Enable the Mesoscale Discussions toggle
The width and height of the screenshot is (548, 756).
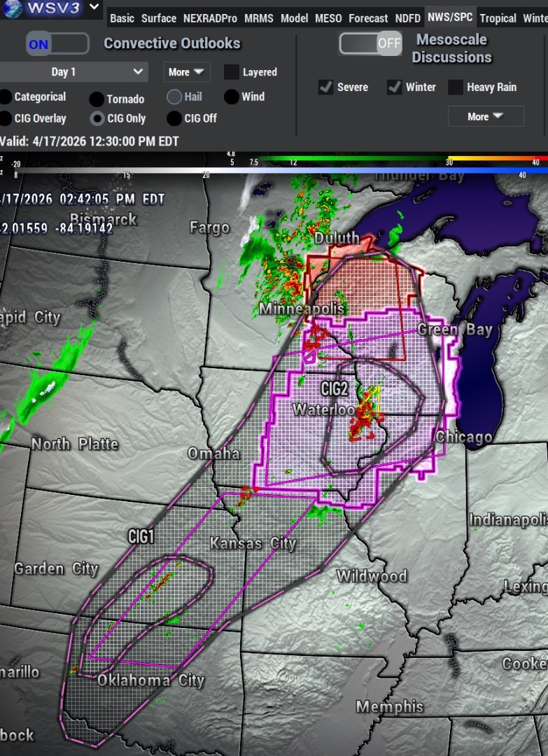tap(370, 43)
